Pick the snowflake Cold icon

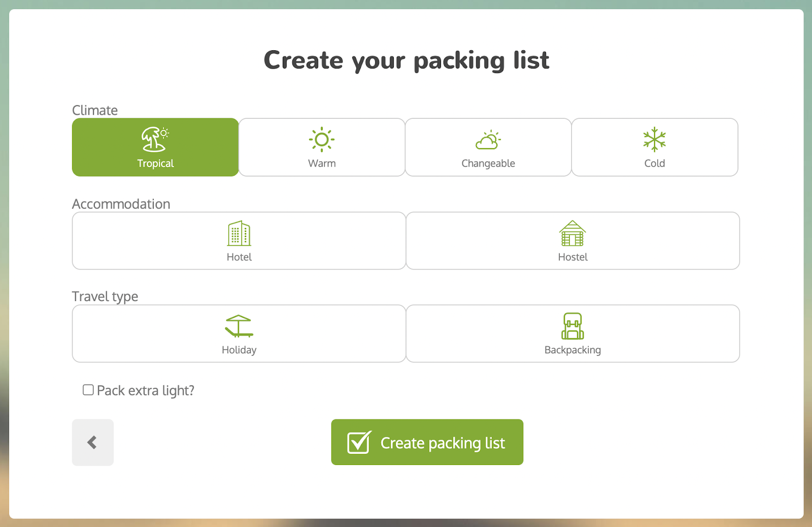pos(654,140)
